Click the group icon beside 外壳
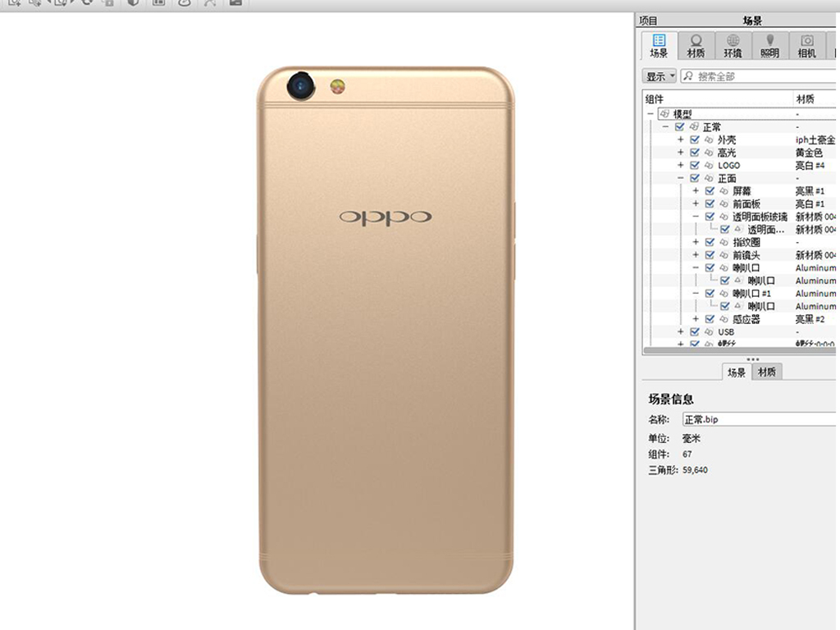Image resolution: width=840 pixels, height=630 pixels. (x=710, y=139)
